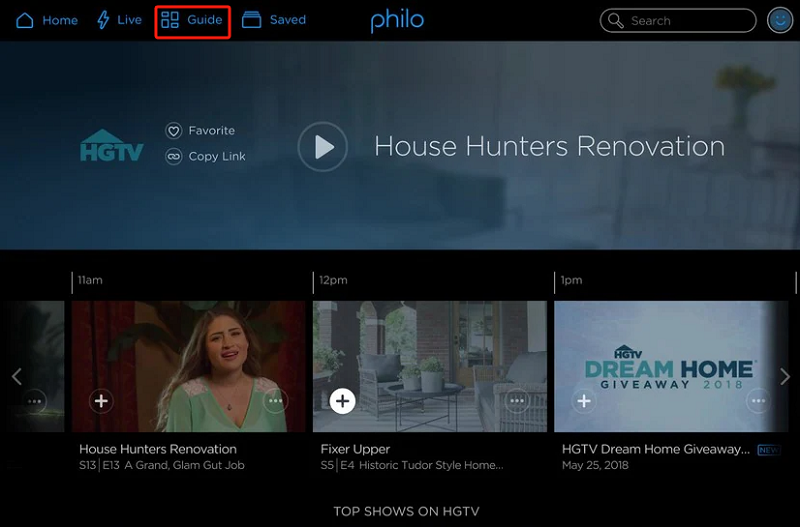The width and height of the screenshot is (800, 527).
Task: Click the Copy Link icon
Action: (173, 156)
